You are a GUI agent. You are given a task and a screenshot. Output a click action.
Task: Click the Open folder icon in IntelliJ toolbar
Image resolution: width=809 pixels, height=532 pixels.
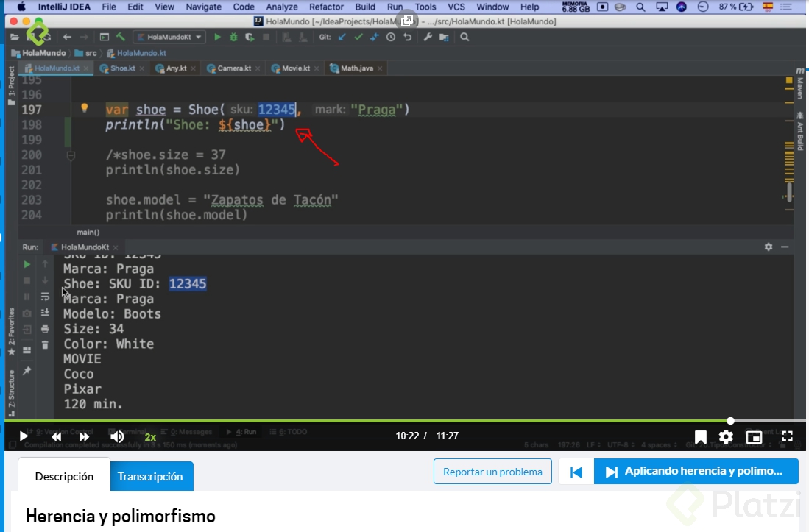15,37
